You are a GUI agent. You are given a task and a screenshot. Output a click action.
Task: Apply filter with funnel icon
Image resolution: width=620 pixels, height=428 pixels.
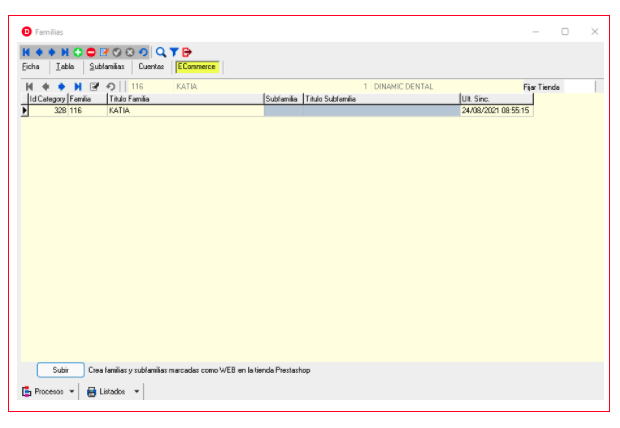coord(174,52)
